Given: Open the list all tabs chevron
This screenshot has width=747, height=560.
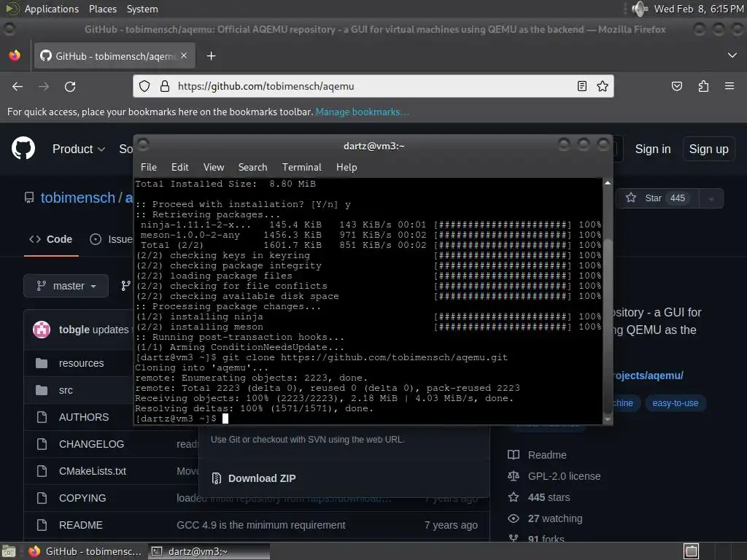Looking at the screenshot, I should click(x=732, y=55).
